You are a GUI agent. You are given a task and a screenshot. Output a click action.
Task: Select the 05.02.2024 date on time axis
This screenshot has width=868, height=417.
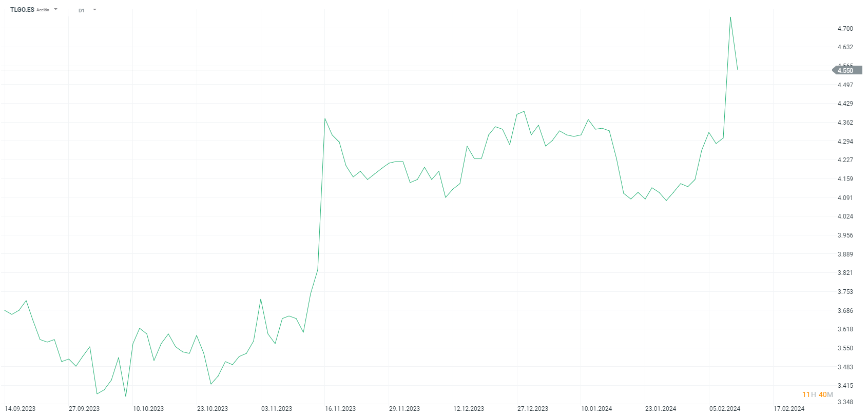coord(725,409)
